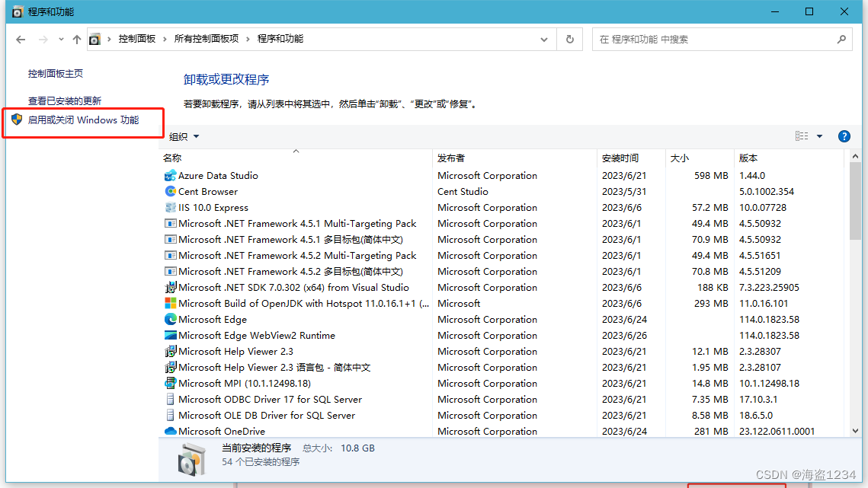
Task: Open the help question mark icon
Action: point(844,136)
